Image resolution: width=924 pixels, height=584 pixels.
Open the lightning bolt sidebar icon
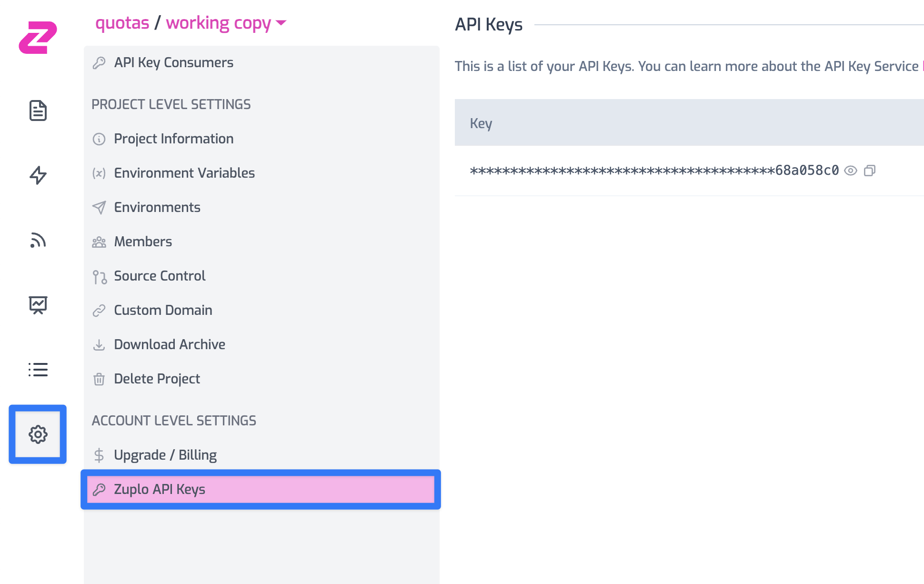click(x=38, y=175)
